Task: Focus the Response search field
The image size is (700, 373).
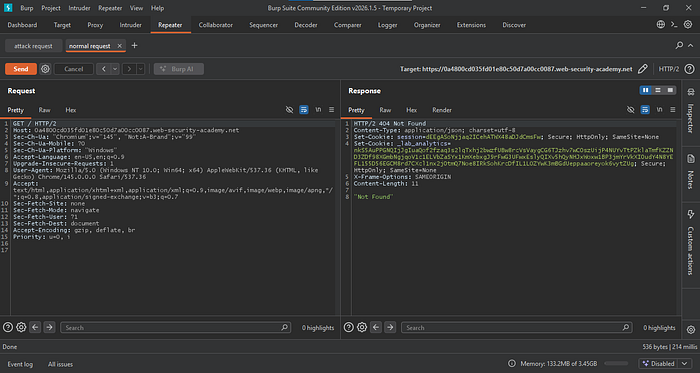Action: (x=517, y=327)
